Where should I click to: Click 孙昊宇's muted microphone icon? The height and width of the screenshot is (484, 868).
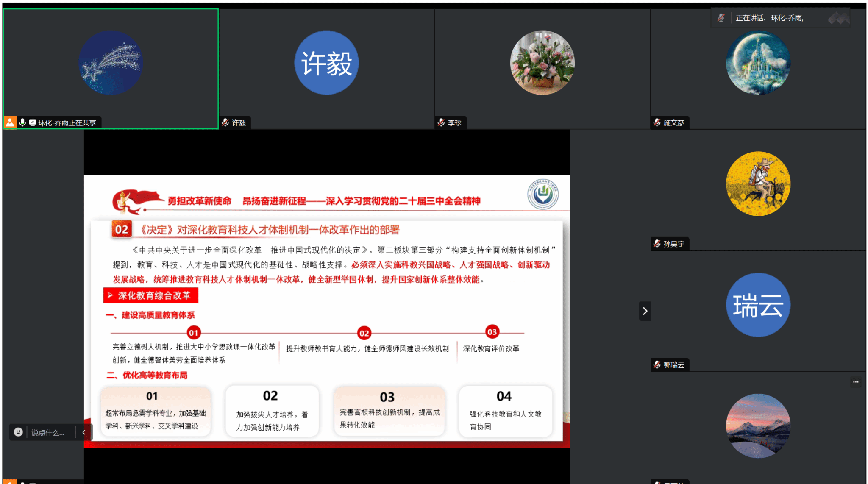click(x=657, y=244)
